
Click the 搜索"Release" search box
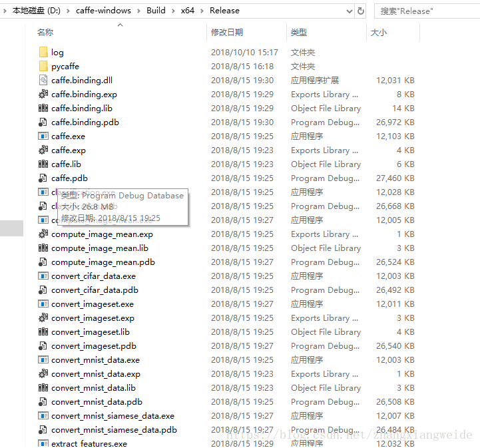[427, 11]
